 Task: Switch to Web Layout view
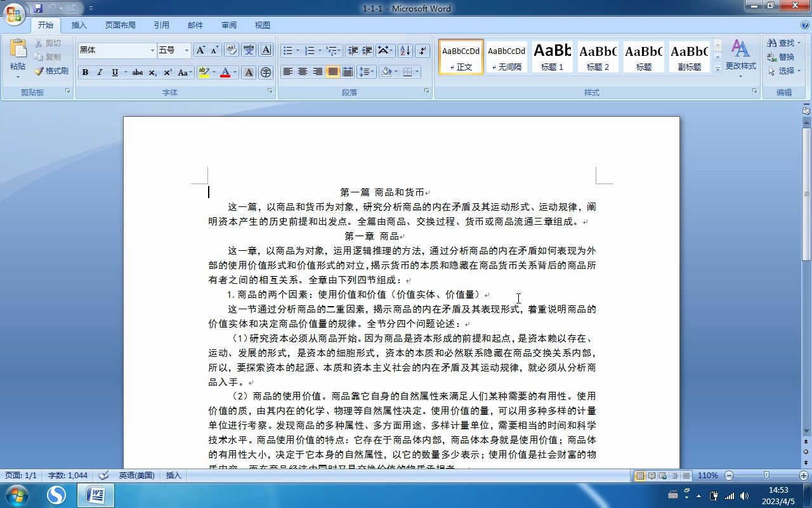[x=663, y=476]
